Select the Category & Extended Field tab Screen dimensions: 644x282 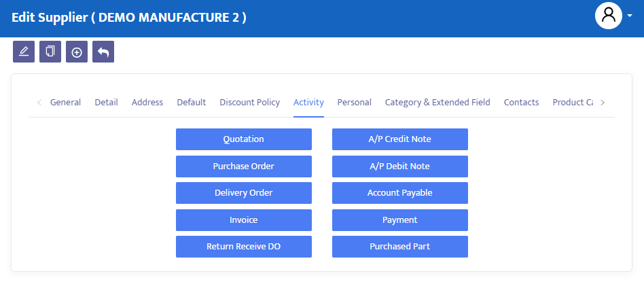[x=437, y=103]
